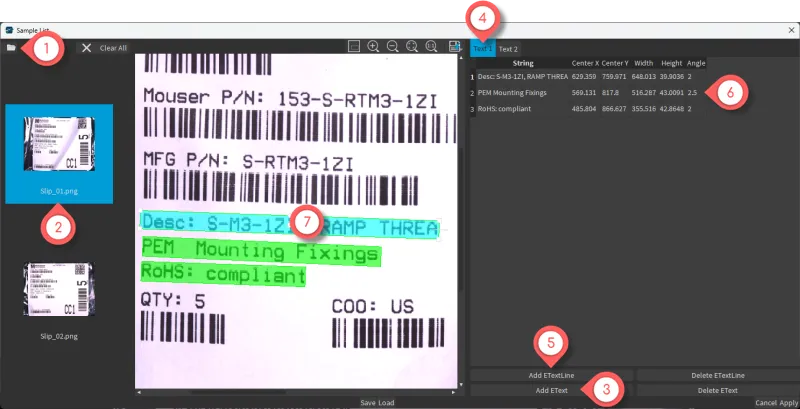Viewport: 800px width, 409px height.
Task: Click the Center X column header
Action: 585,63
